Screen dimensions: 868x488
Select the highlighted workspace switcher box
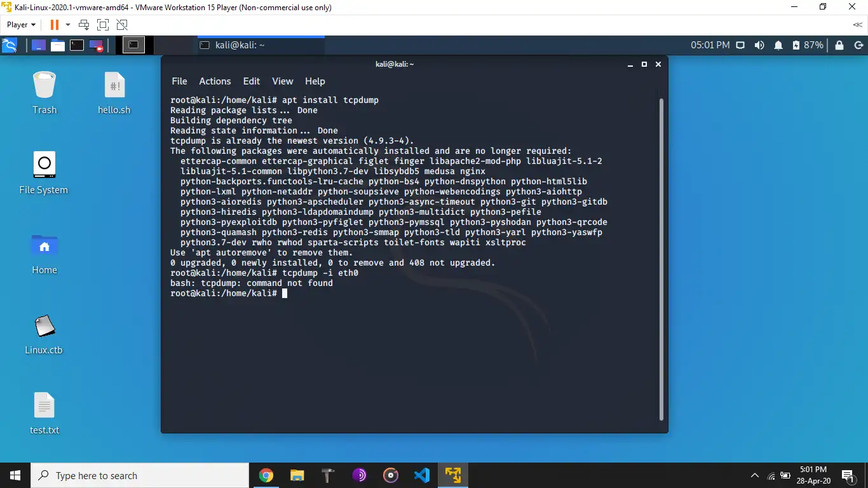click(133, 45)
